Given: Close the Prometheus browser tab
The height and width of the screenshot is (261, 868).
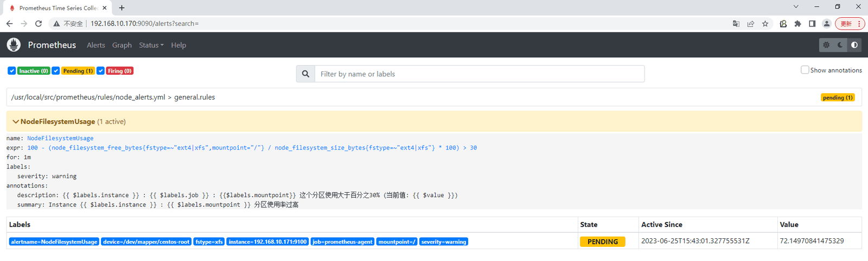Looking at the screenshot, I should pos(105,8).
